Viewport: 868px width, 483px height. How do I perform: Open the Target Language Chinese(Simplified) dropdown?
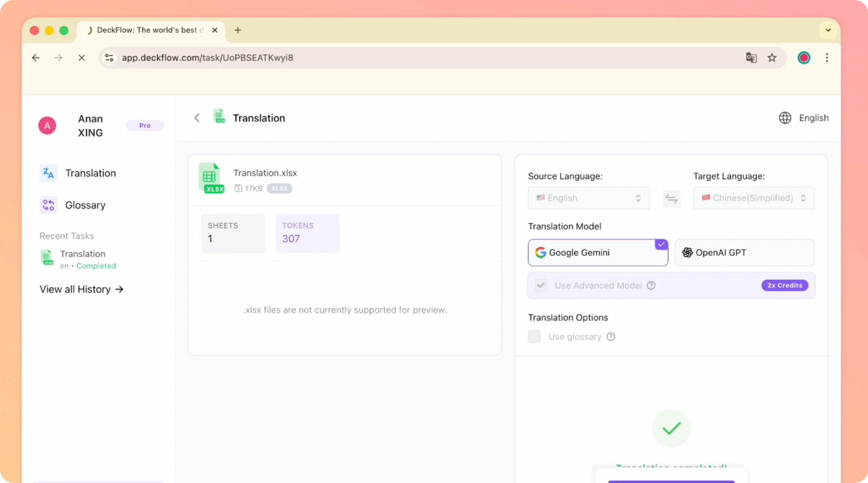[754, 198]
